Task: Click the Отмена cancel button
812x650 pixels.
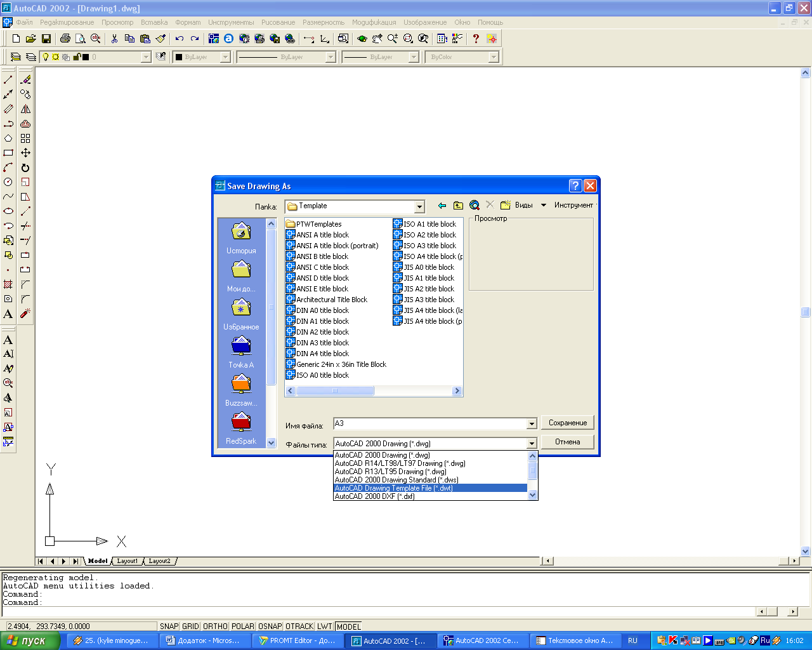Action: (x=568, y=442)
